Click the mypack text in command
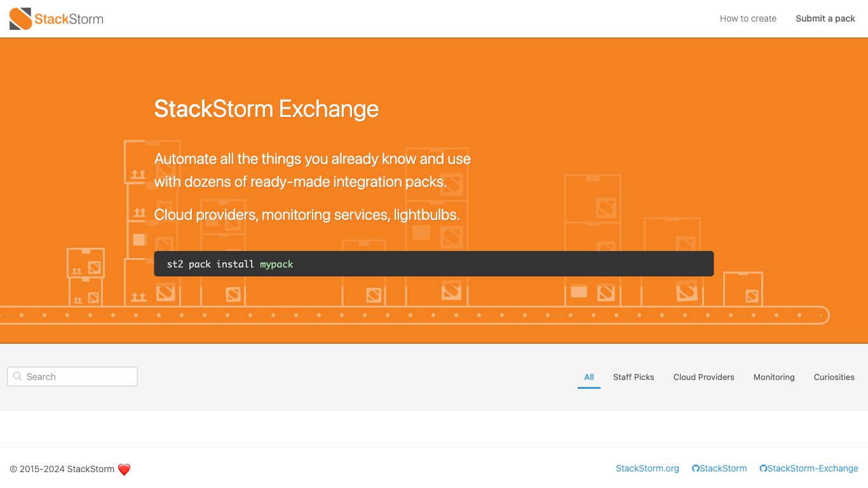868x488 pixels. point(276,264)
